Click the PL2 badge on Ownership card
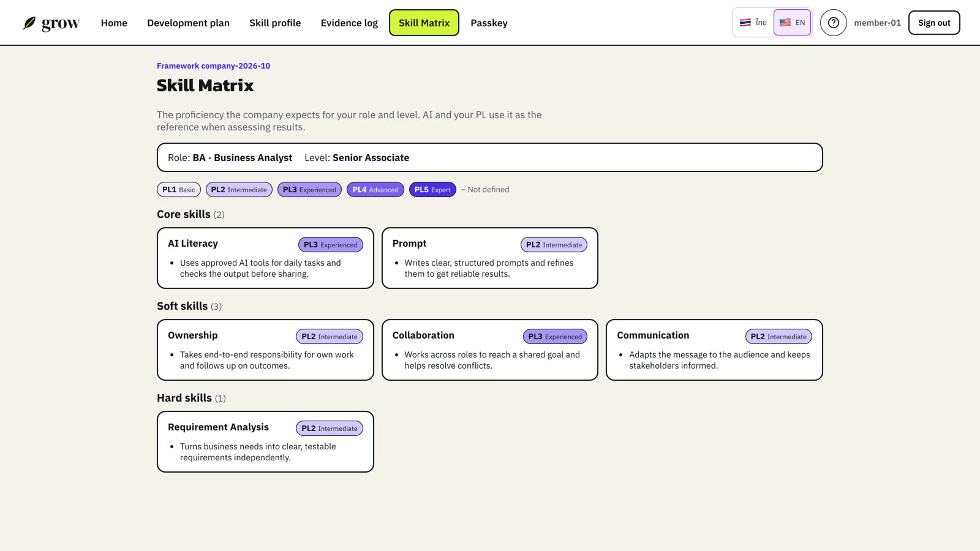Image resolution: width=980 pixels, height=551 pixels. [x=330, y=337]
